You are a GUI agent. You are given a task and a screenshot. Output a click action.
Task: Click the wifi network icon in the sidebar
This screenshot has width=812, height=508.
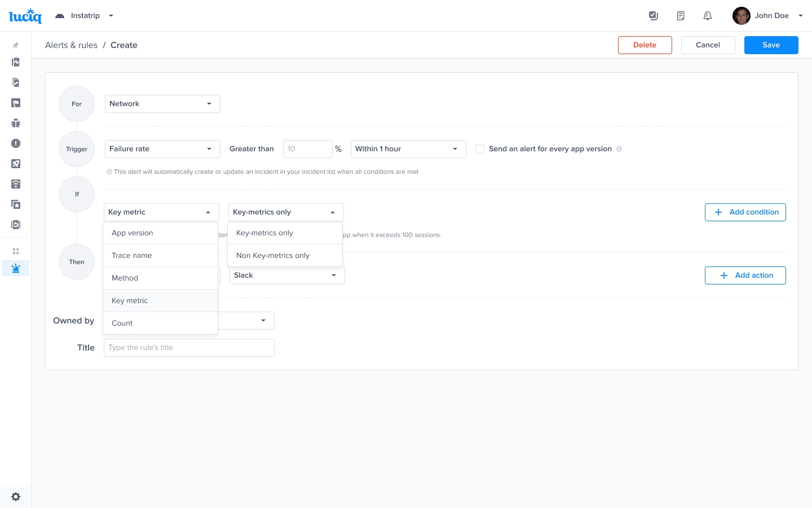[16, 184]
